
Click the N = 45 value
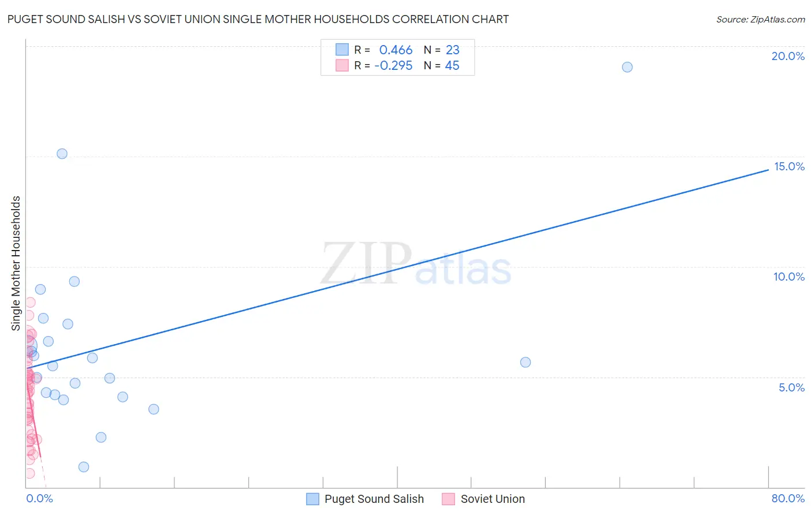(x=442, y=65)
